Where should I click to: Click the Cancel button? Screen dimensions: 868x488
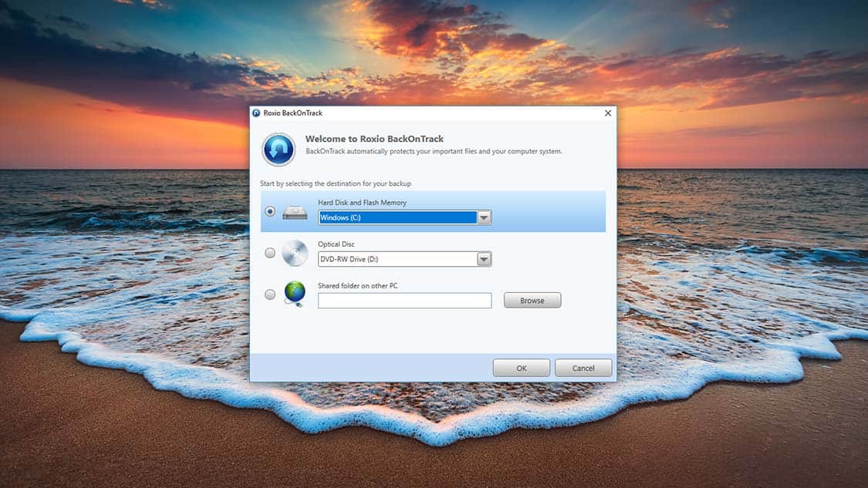[583, 368]
